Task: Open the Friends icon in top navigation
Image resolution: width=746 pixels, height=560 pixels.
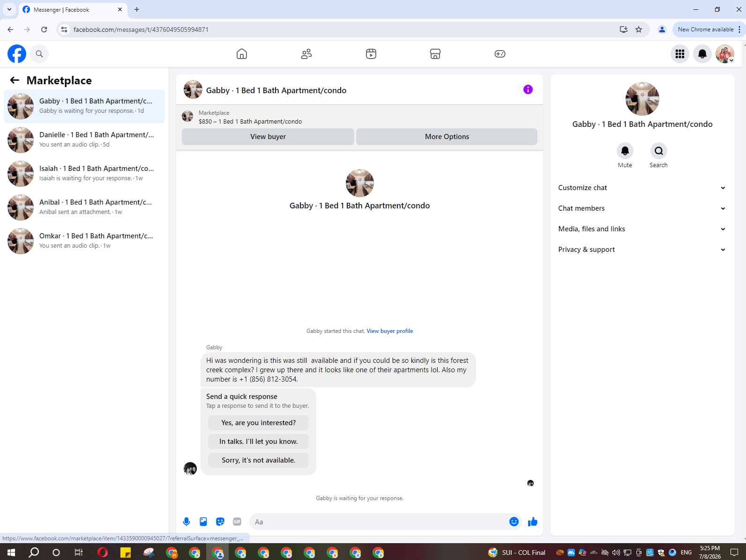Action: pos(306,54)
